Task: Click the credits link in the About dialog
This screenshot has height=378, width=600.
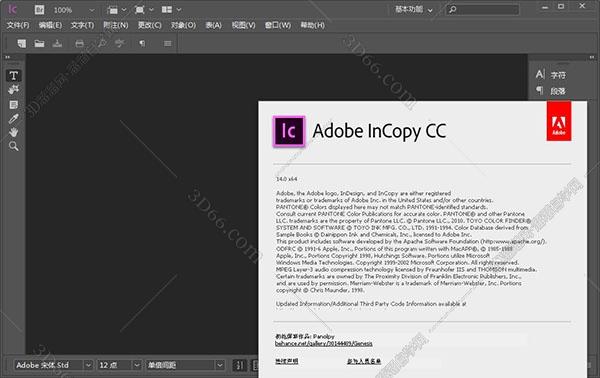Action: (364, 361)
